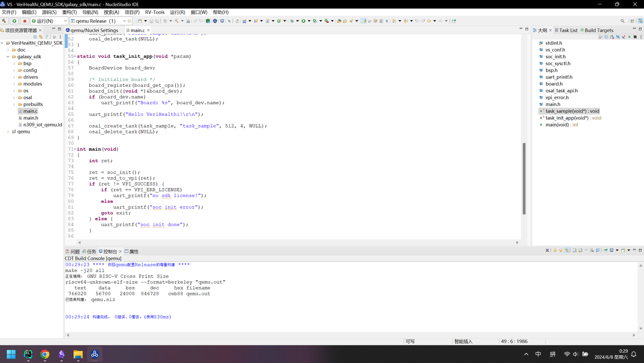Click Windows Start button on taskbar

11,354
